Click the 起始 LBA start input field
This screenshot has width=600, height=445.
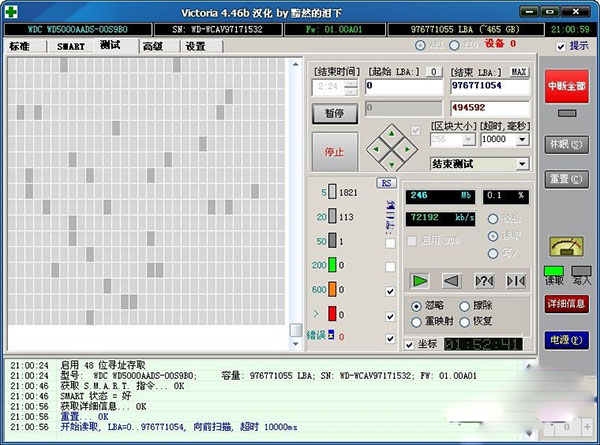click(402, 87)
